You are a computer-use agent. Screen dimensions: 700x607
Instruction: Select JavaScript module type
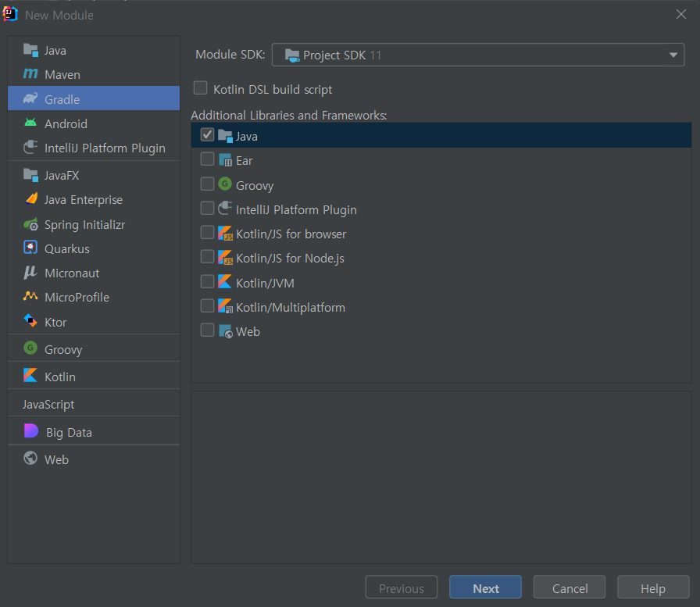click(94, 405)
